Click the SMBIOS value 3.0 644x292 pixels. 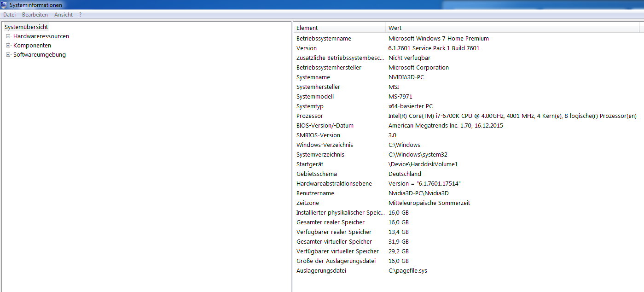[x=392, y=135]
